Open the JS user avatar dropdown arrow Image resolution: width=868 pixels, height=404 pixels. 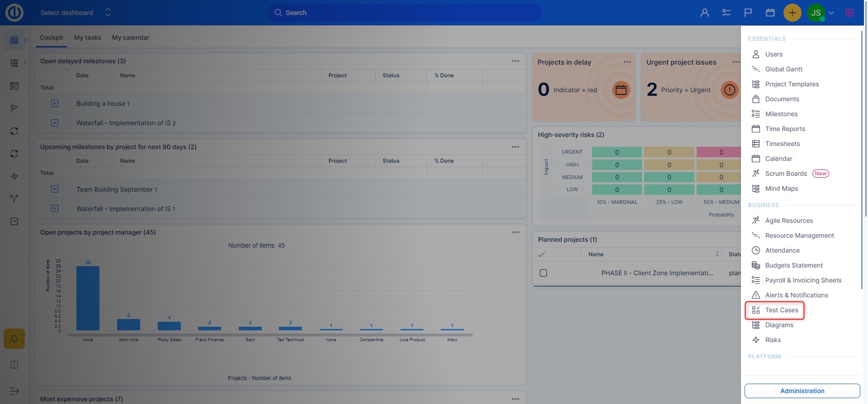pos(831,13)
